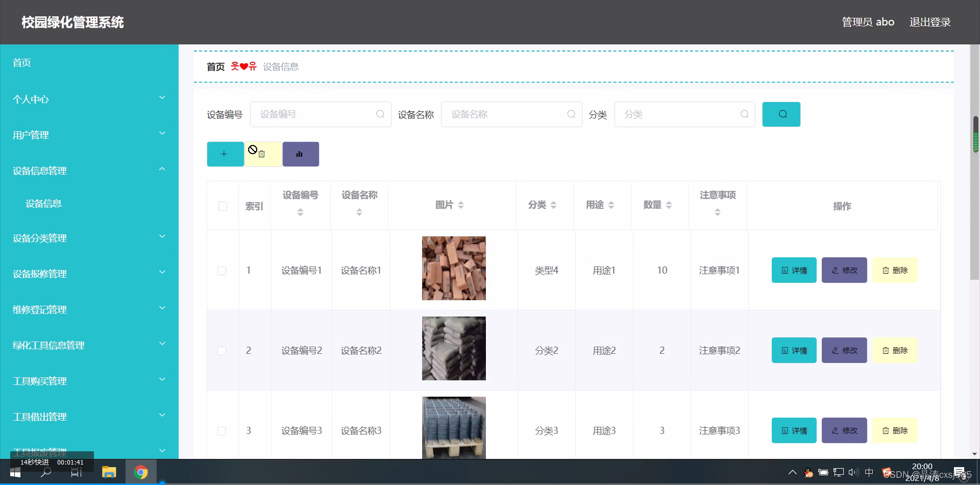The height and width of the screenshot is (485, 980).
Task: Launch Chrome from the taskbar
Action: coord(141,472)
